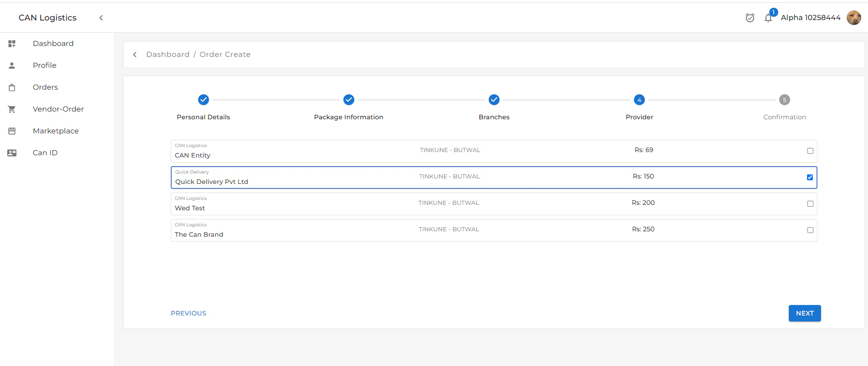868x366 pixels.
Task: Check The Can Brand provider checkbox
Action: pyautogui.click(x=810, y=230)
